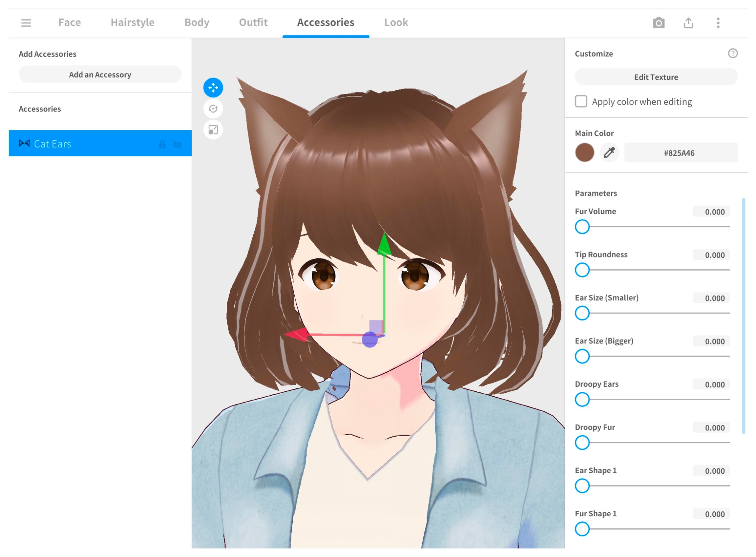Open the hamburger main menu
This screenshot has width=756, height=557.
[26, 23]
